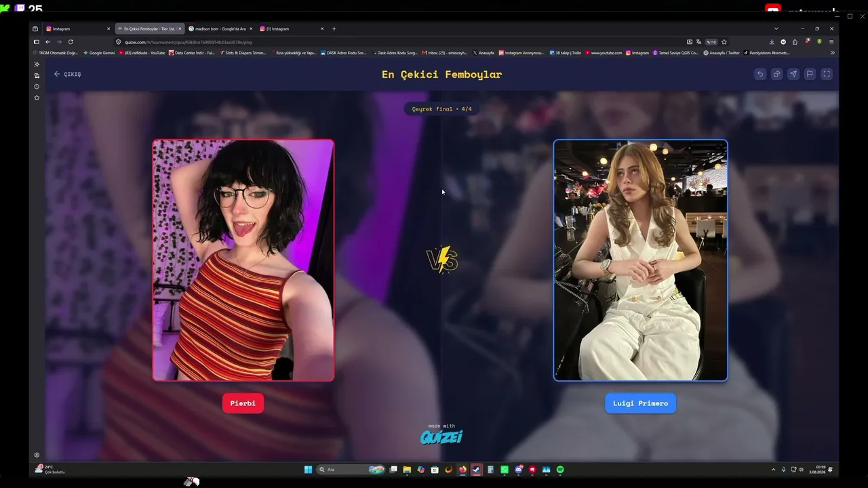Show more bookmarks with the double chevron
Viewport: 868px width, 488px height.
pyautogui.click(x=832, y=53)
